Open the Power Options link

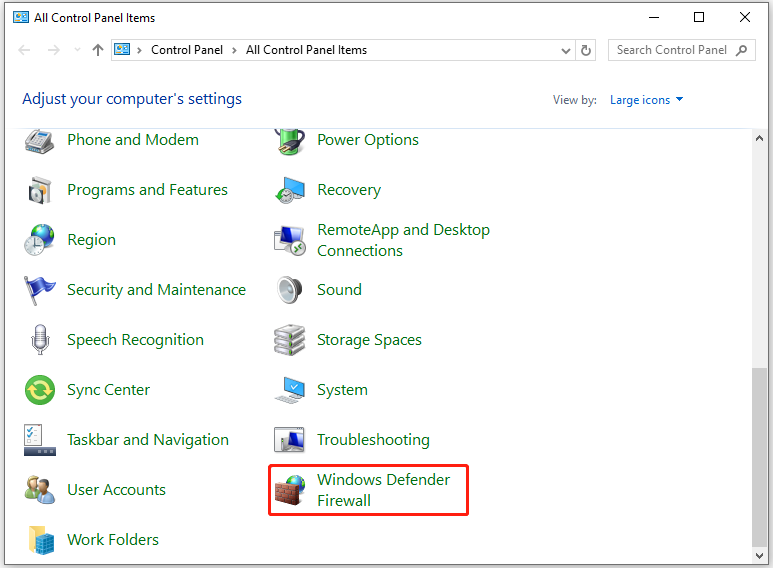click(368, 140)
